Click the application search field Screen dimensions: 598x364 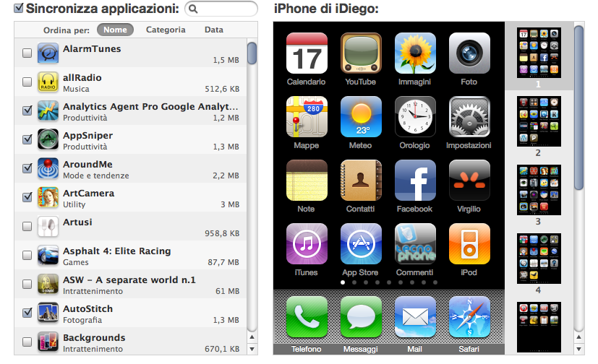click(226, 9)
